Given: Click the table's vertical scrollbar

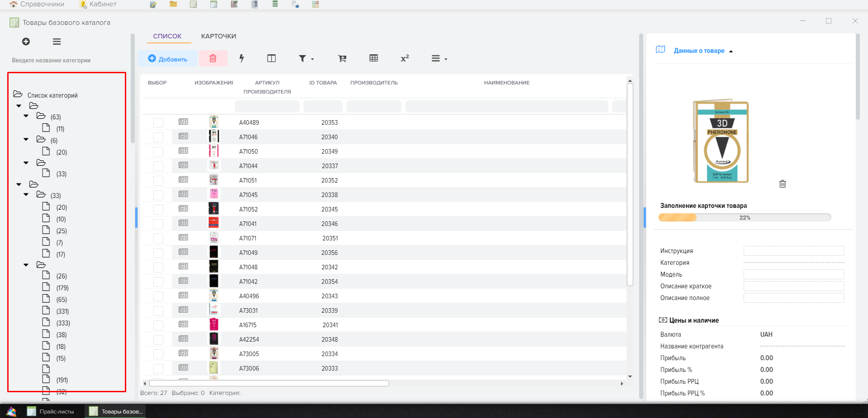Looking at the screenshot, I should 630,184.
